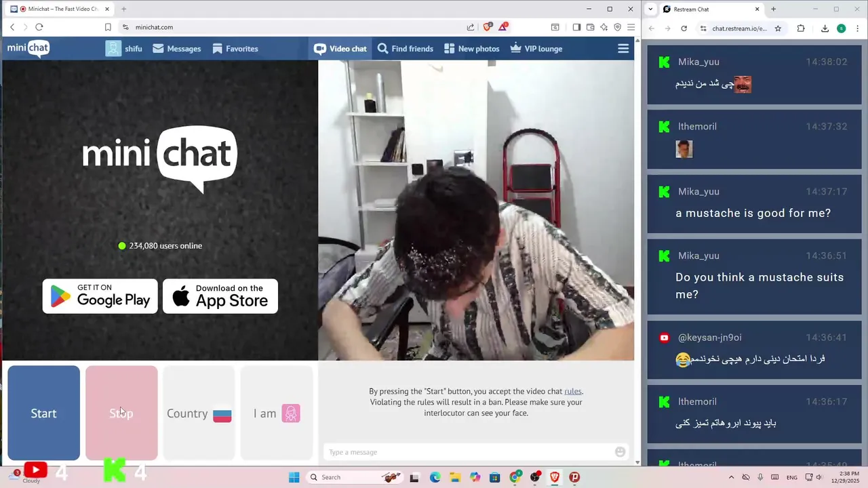Image resolution: width=868 pixels, height=488 pixels.
Task: Open Favorites in Minichat
Action: (x=235, y=49)
